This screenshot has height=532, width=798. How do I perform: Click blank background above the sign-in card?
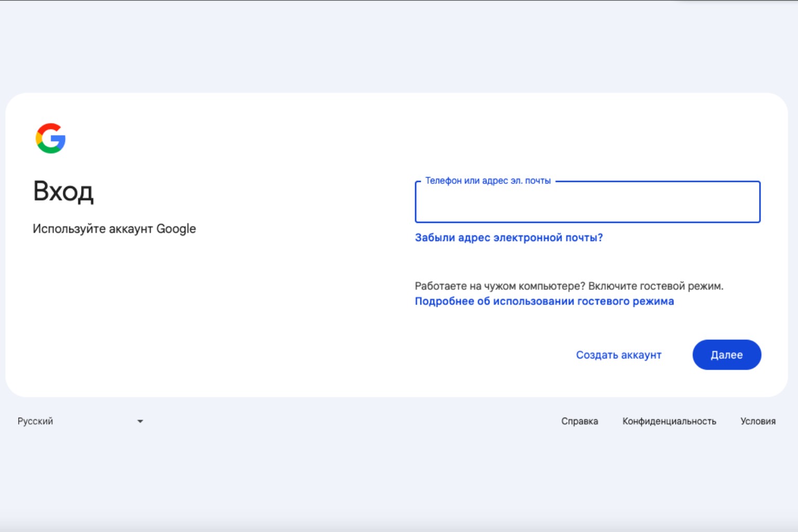tap(399, 47)
